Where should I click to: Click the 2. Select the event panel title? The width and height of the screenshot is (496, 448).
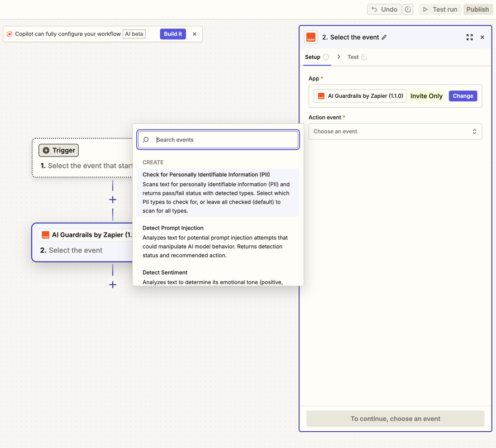click(350, 37)
